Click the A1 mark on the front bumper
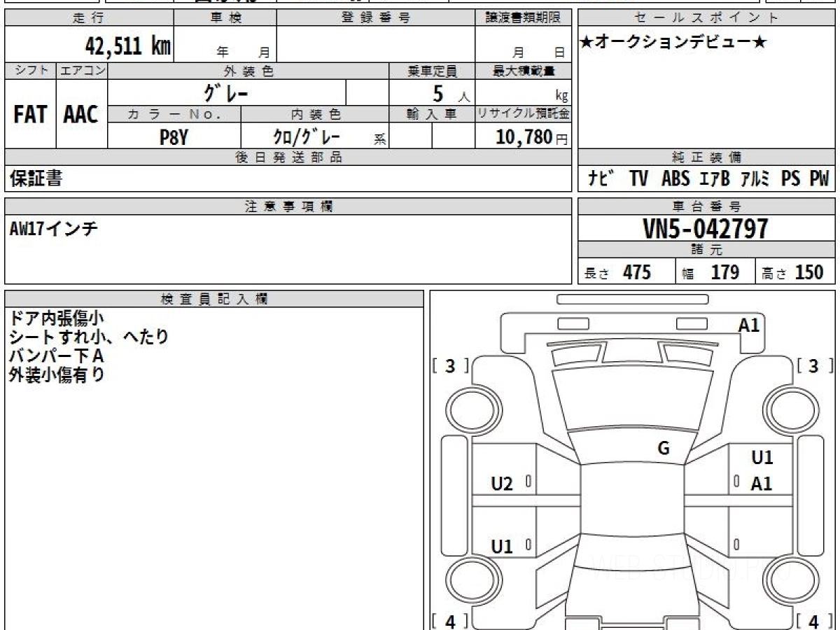840x630 pixels. (x=749, y=325)
